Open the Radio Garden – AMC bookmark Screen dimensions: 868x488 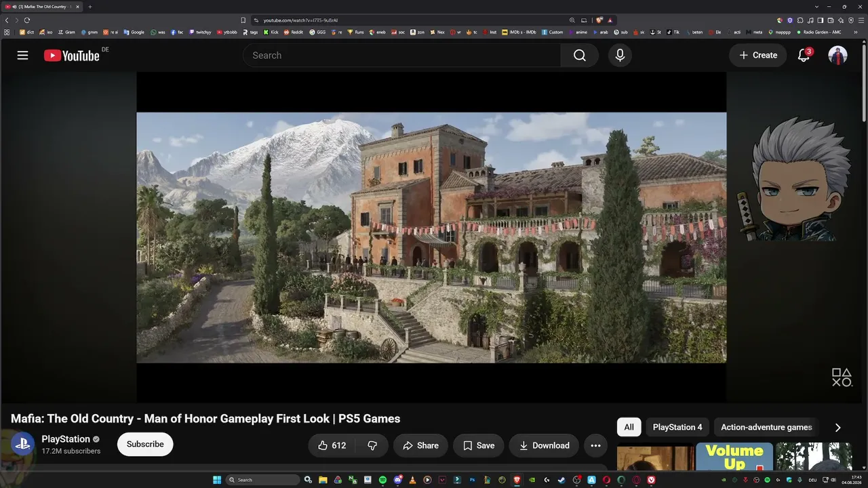(818, 32)
